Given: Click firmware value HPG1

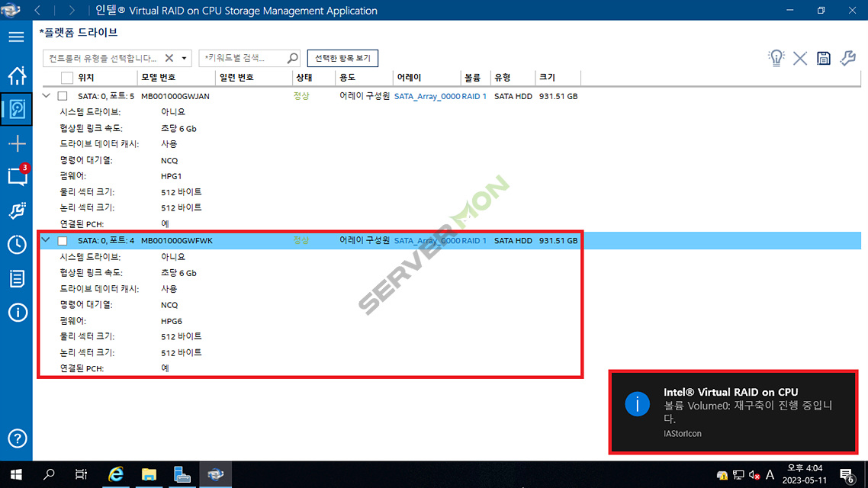Looking at the screenshot, I should point(171,176).
